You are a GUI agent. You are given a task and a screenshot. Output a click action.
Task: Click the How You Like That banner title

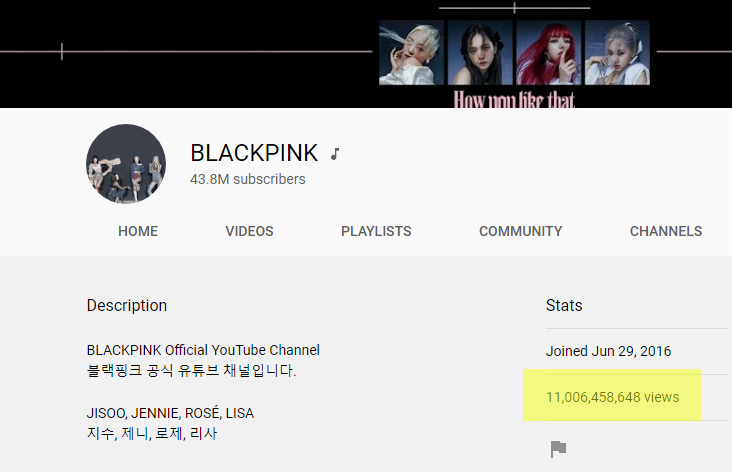[x=514, y=99]
